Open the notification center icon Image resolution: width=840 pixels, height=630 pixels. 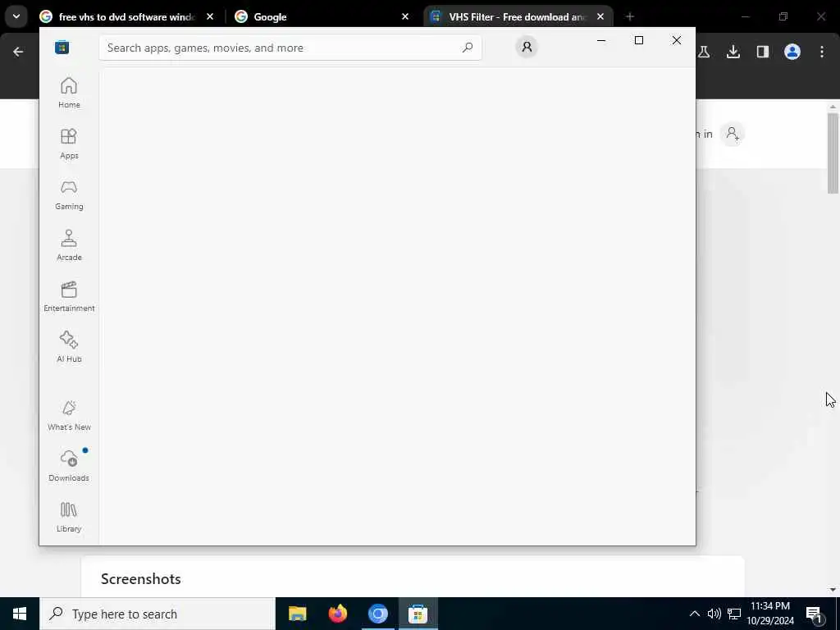pos(815,614)
